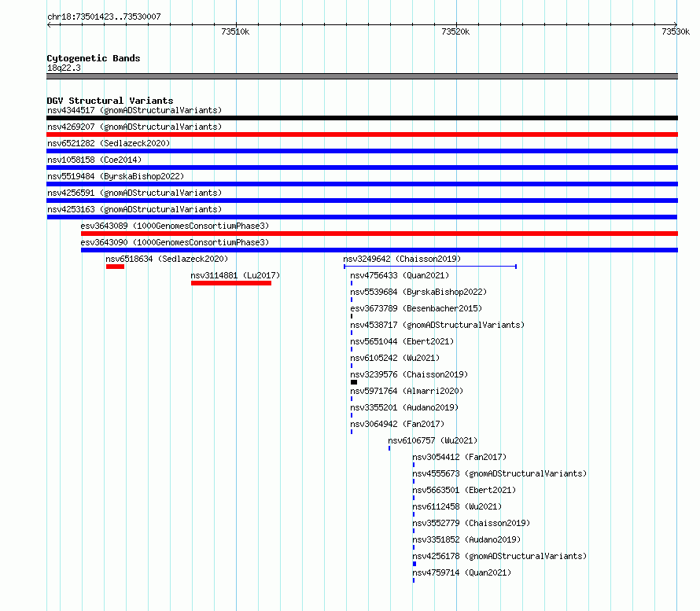The height and width of the screenshot is (611, 700).
Task: Click nsv6105242 (Wu2021) label
Action: tap(395, 358)
